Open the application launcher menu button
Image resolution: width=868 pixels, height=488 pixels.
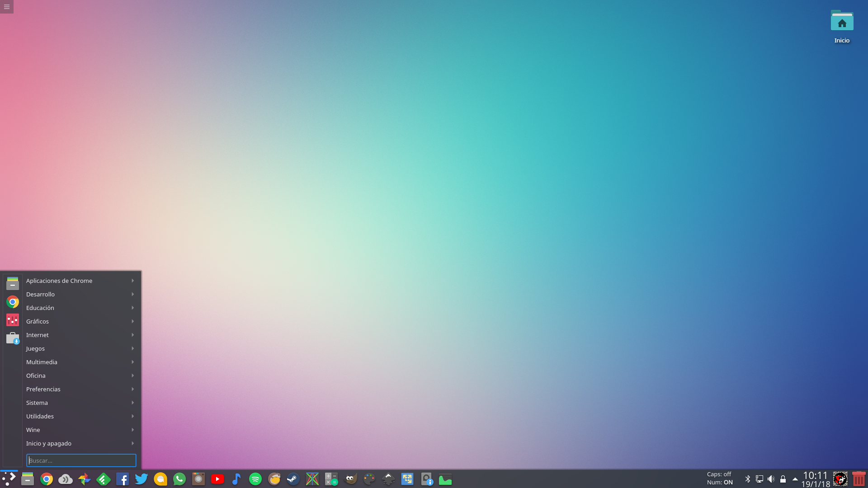[9, 479]
